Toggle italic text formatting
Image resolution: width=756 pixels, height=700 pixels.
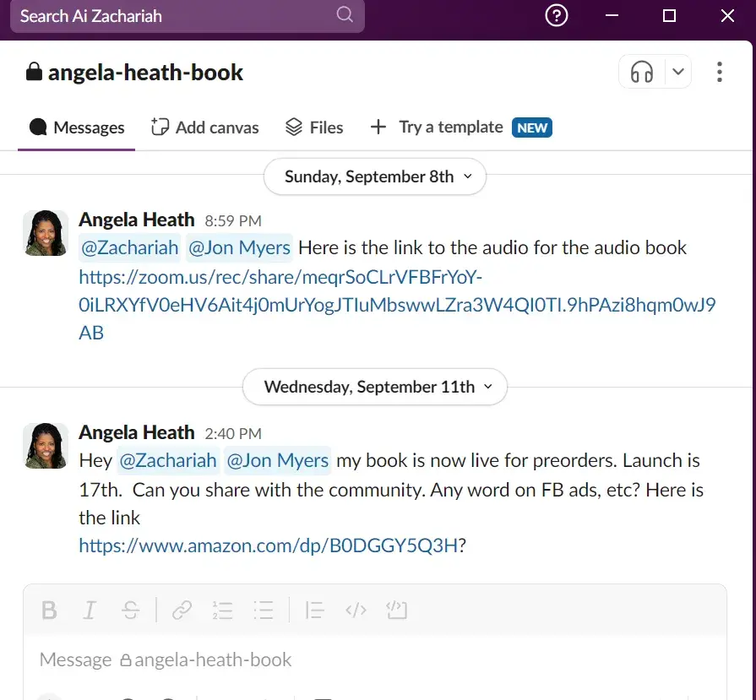pos(90,610)
